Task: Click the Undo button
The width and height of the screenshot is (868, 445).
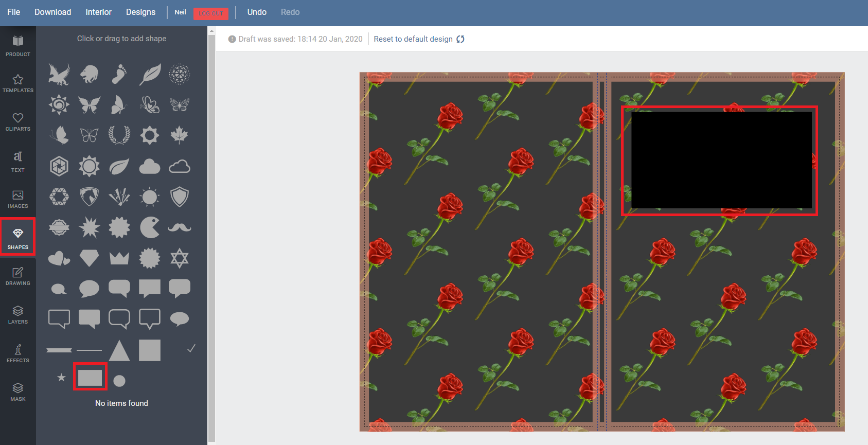Action: pyautogui.click(x=257, y=12)
